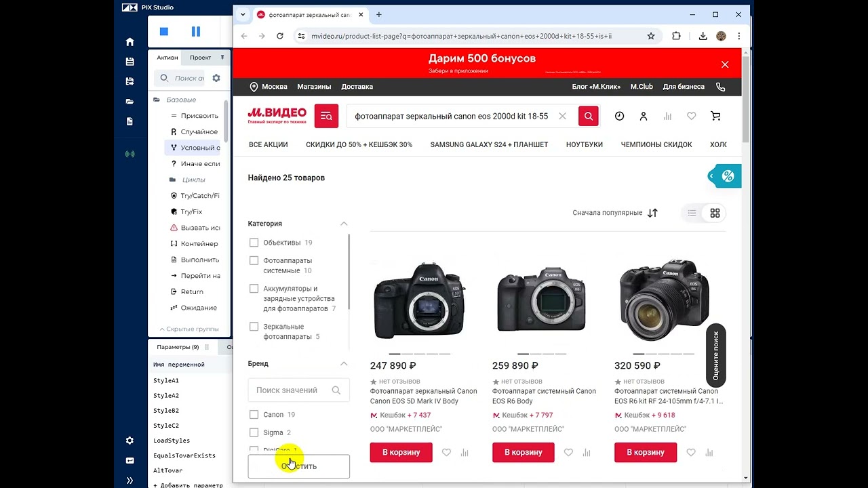868x488 pixels.
Task: Select the Try/Fix activity
Action: (x=193, y=212)
